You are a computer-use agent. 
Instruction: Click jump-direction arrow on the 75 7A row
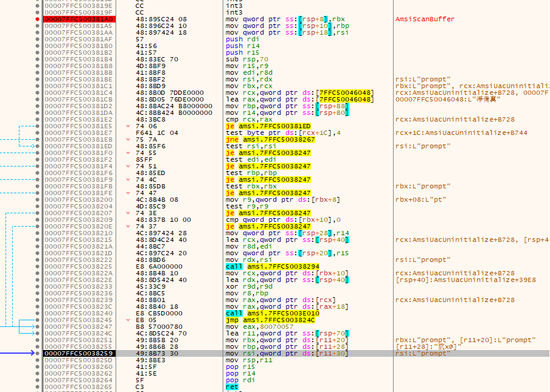coord(128,139)
